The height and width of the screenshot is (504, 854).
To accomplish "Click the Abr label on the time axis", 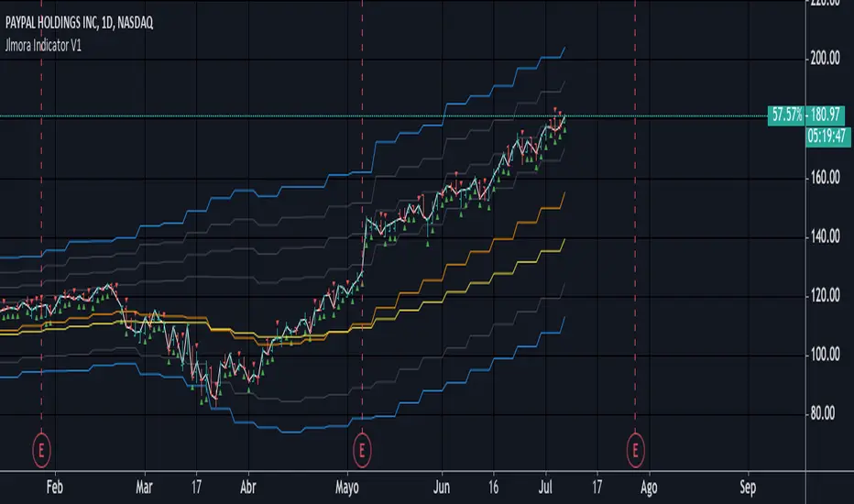I will [x=247, y=487].
